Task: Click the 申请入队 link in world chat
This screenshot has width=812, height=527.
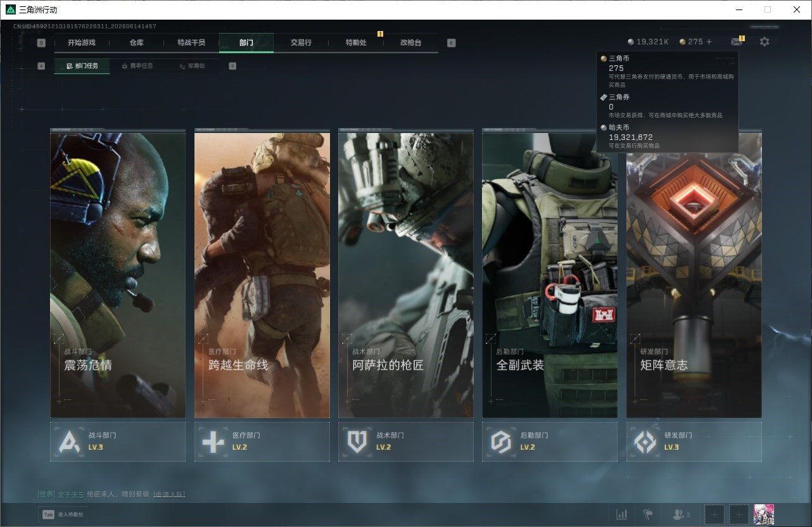Action: (169, 494)
